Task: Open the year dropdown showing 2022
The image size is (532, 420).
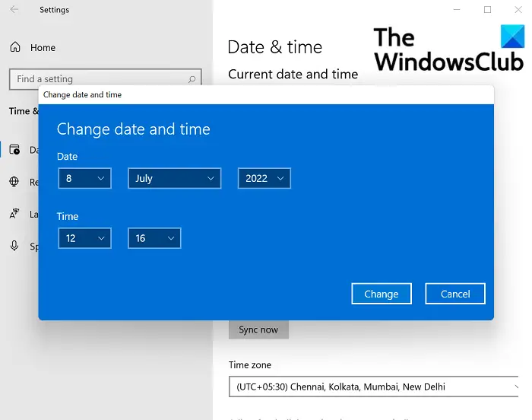Action: [264, 178]
